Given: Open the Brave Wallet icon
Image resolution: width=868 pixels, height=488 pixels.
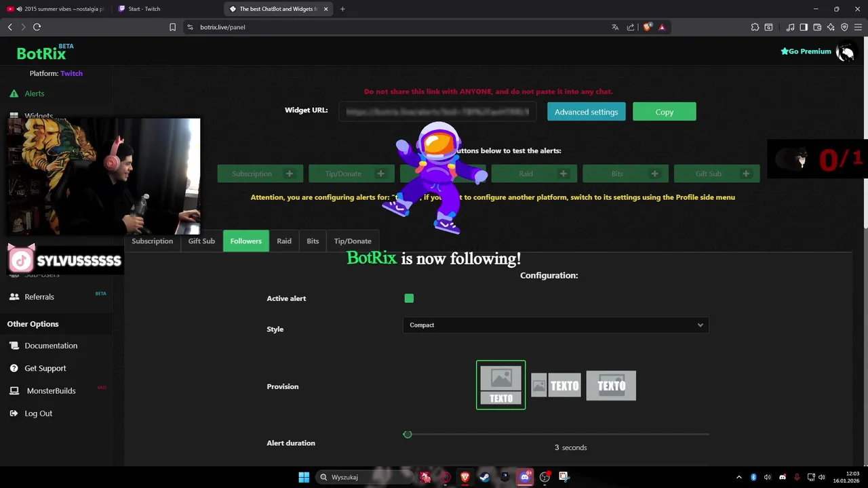Looking at the screenshot, I should [817, 27].
